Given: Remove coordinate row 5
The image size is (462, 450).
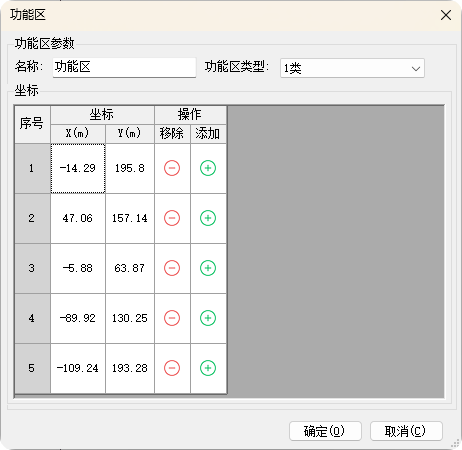Looking at the screenshot, I should click(x=172, y=368).
